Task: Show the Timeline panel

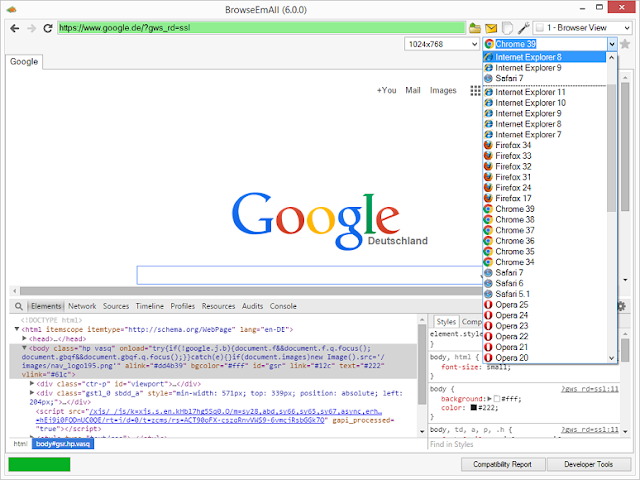Action: click(149, 306)
